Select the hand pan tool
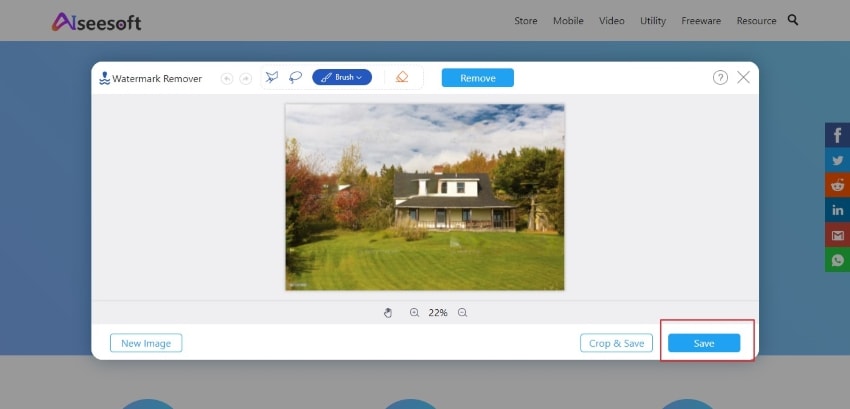The height and width of the screenshot is (409, 850). point(388,312)
